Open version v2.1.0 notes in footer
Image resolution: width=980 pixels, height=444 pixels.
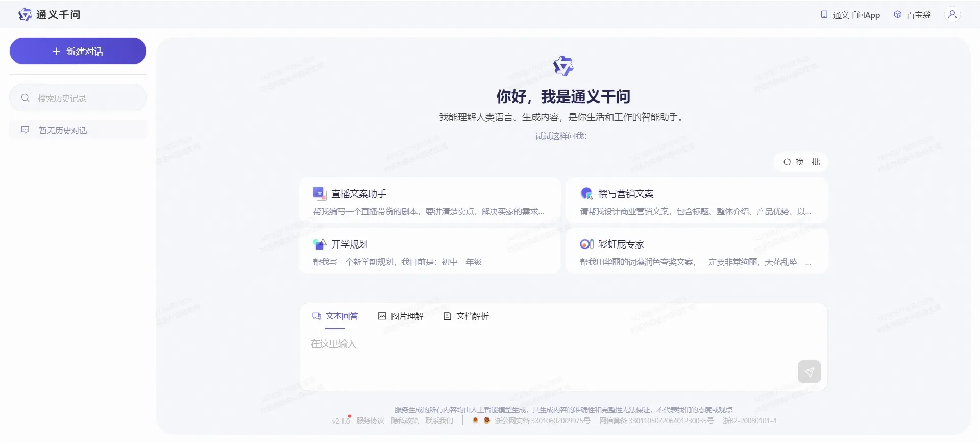341,421
